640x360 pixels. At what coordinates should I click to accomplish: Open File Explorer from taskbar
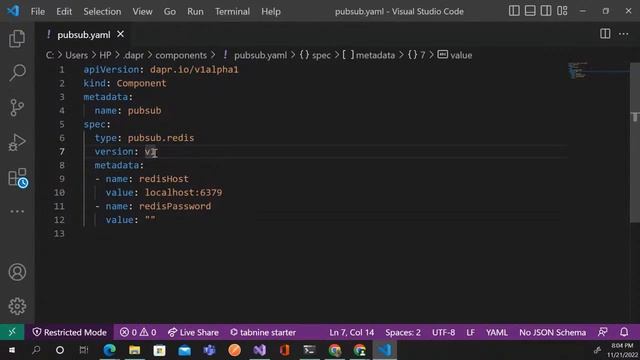134,350
